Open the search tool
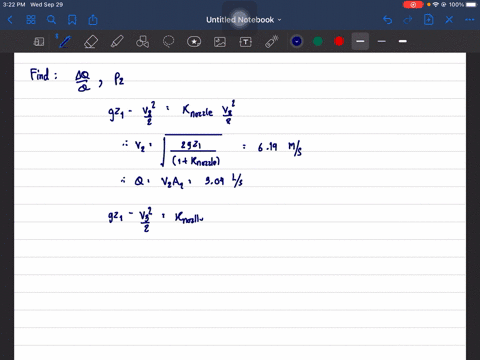The height and width of the screenshot is (360, 480). point(51,20)
